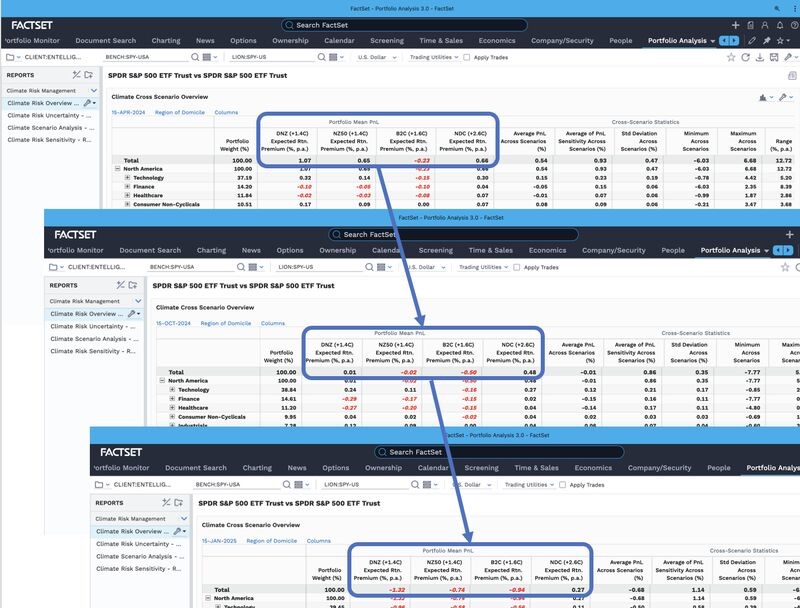This screenshot has width=800, height=608.
Task: Select Company/Security in the January 2025 window menu
Action: tap(659, 468)
